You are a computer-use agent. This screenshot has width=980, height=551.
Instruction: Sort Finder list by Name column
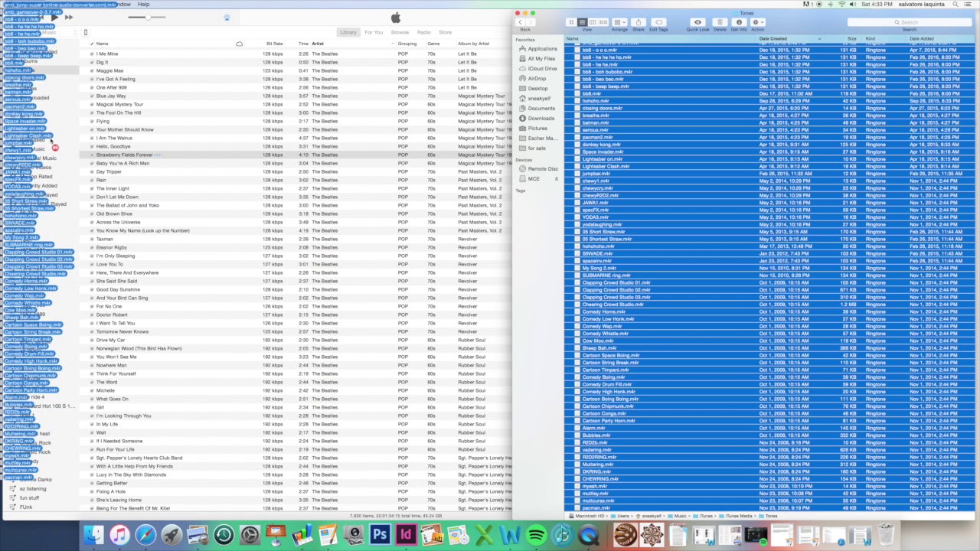660,39
